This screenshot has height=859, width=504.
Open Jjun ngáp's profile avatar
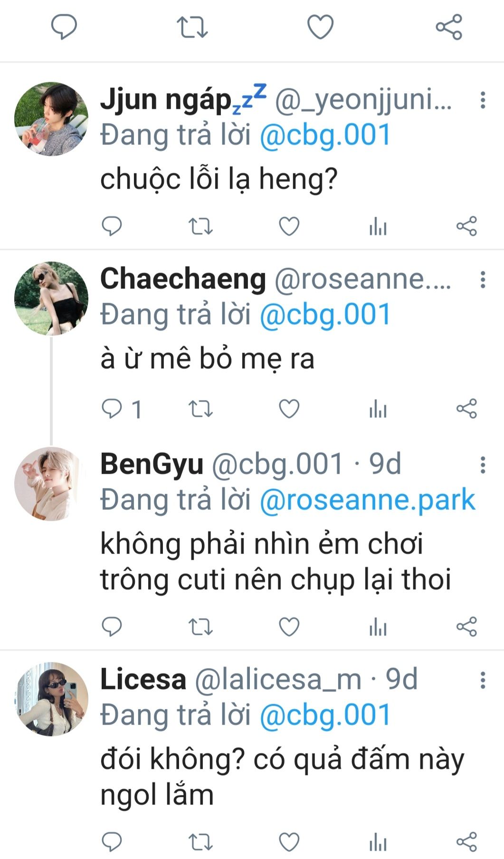coord(51,119)
